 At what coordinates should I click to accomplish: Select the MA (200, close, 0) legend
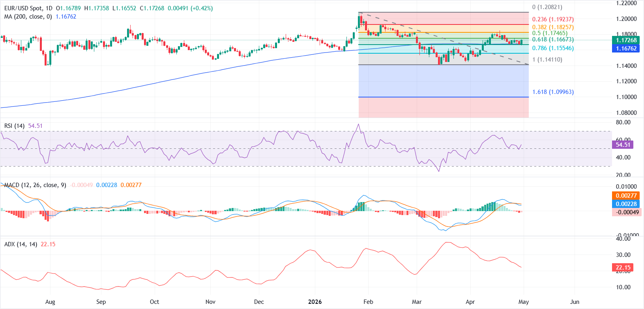28,17
